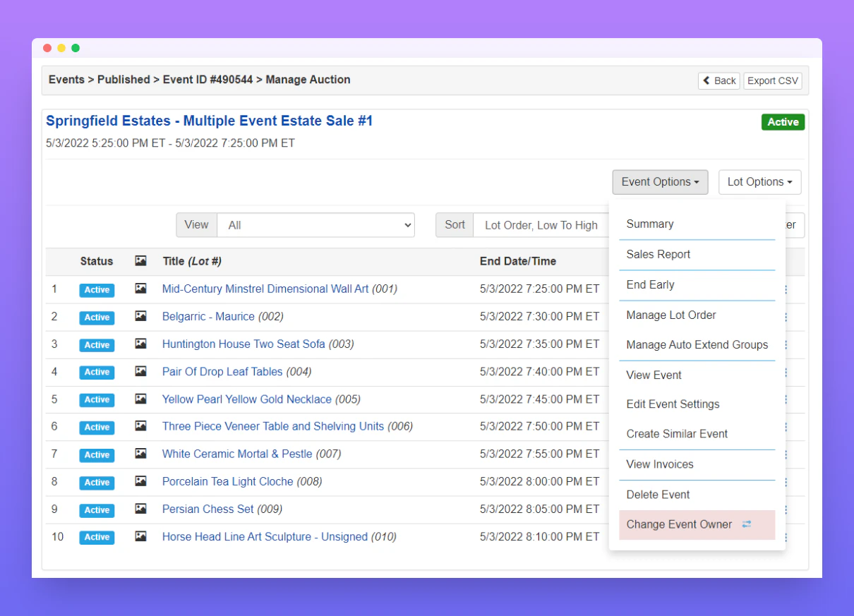
Task: Click the Export CSV button
Action: click(x=772, y=80)
